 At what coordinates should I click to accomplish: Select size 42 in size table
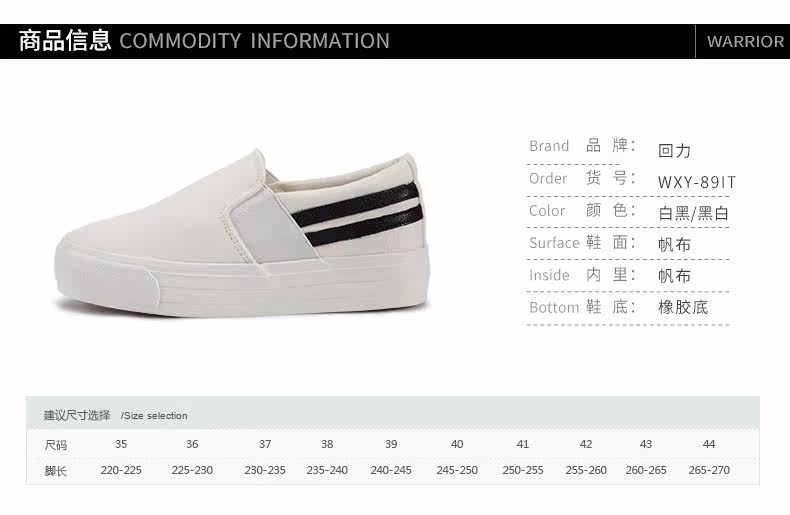(586, 444)
